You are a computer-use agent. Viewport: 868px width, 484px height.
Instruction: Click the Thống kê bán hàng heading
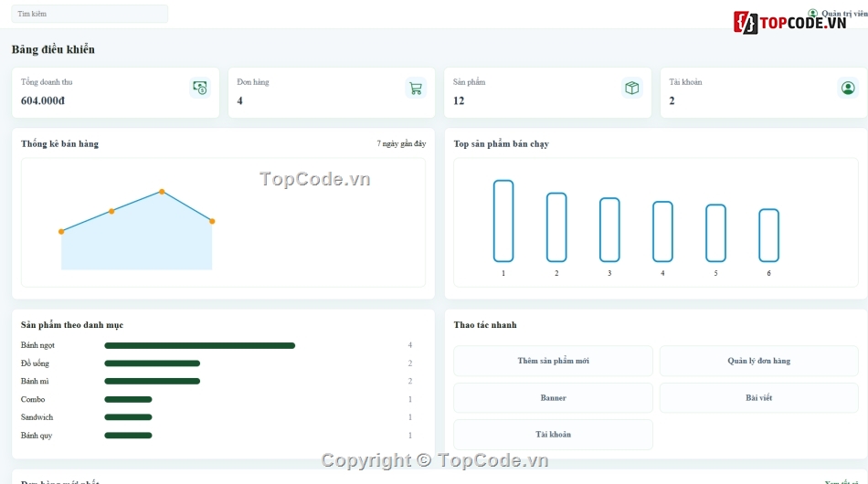pyautogui.click(x=59, y=143)
